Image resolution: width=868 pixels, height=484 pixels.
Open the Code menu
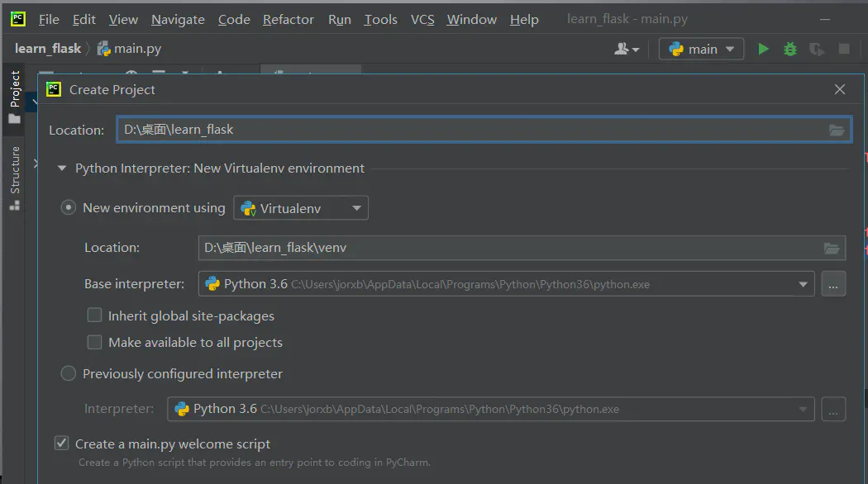(x=234, y=19)
